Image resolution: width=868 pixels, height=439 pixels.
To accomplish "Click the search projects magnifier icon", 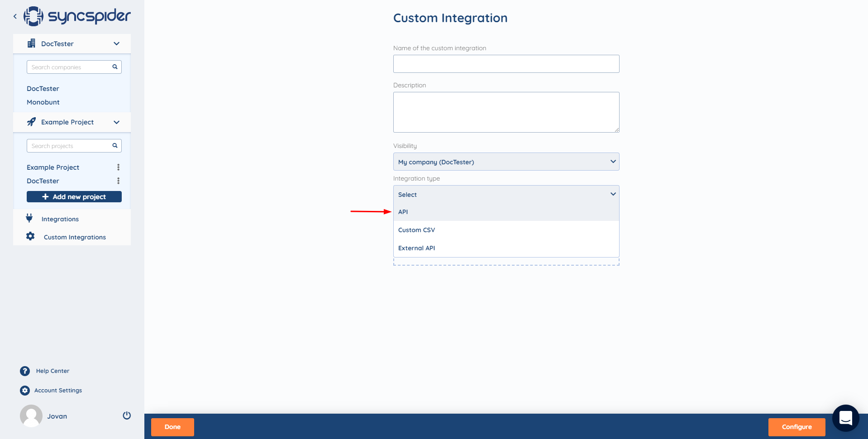I will click(115, 146).
